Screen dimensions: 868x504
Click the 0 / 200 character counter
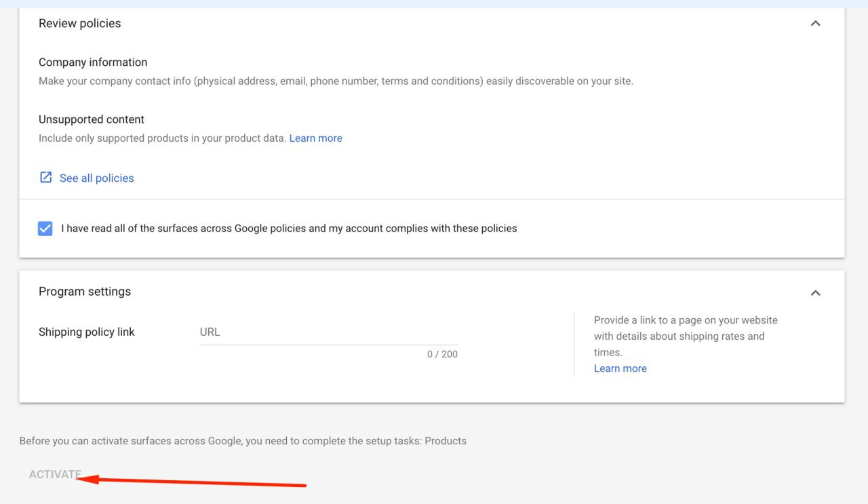point(442,355)
